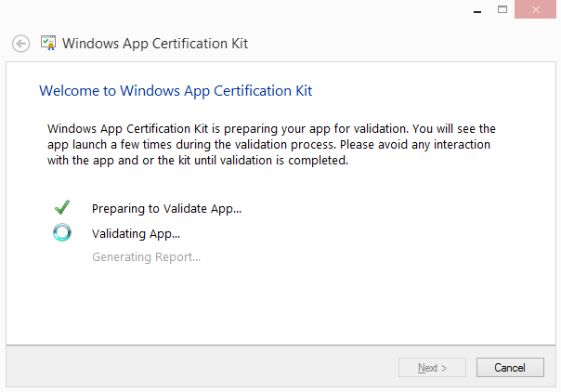Click the 'Validating App...' step text
Screen dimensions: 561x392
(x=136, y=234)
